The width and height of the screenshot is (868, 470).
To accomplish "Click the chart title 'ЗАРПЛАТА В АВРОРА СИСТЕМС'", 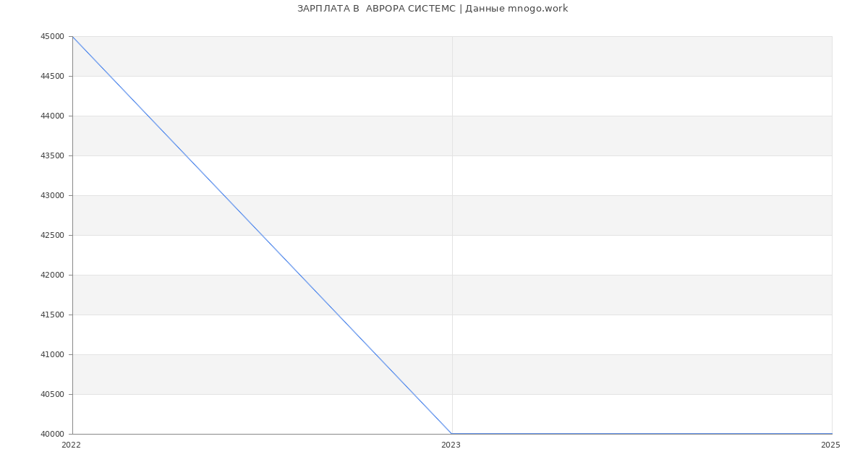I will click(376, 9).
